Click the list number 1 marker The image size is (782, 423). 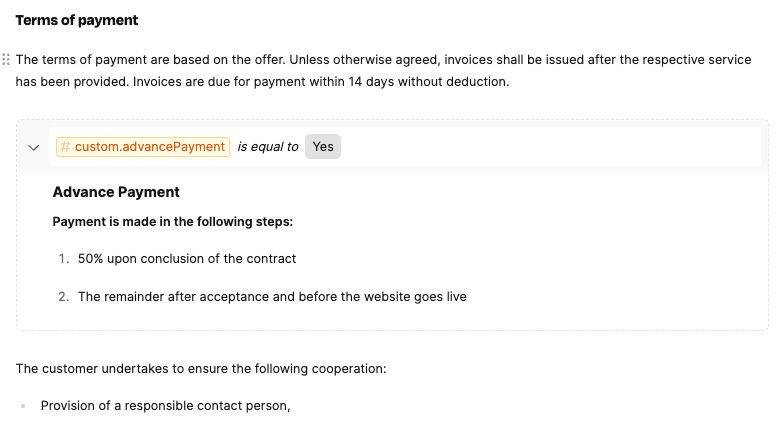click(x=63, y=259)
